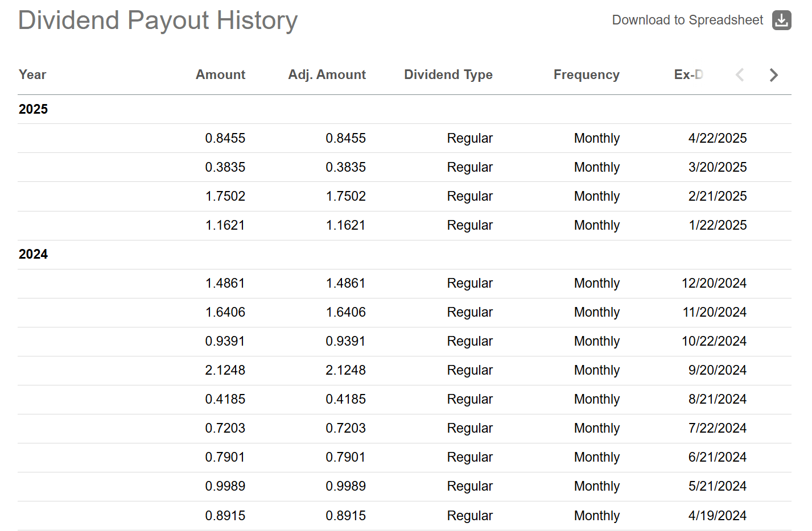Viewport: 812px width, 531px height.
Task: Click the Download to Spreadsheet link
Action: (x=687, y=20)
